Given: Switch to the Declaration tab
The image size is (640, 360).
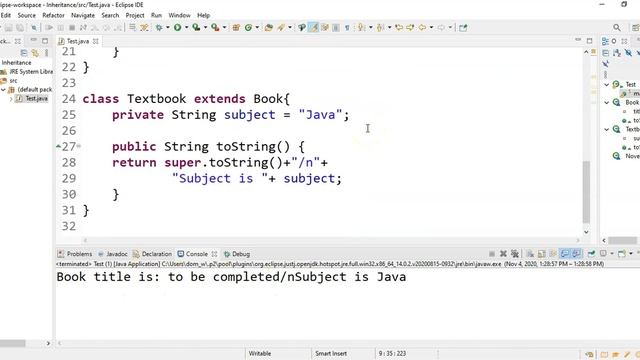Looking at the screenshot, I should point(152,254).
